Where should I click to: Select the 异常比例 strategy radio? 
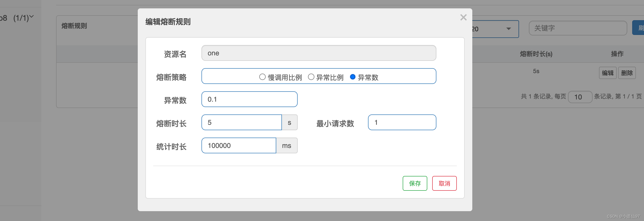click(x=311, y=77)
